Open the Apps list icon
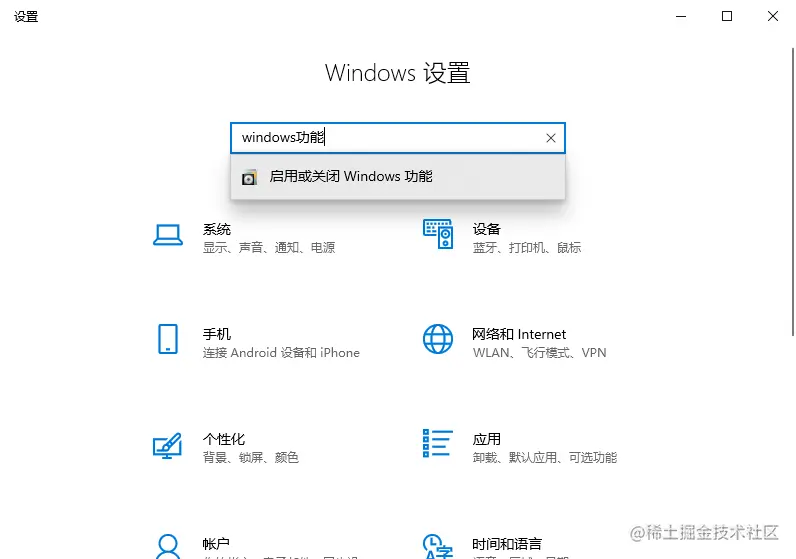796x559 pixels. [x=438, y=443]
